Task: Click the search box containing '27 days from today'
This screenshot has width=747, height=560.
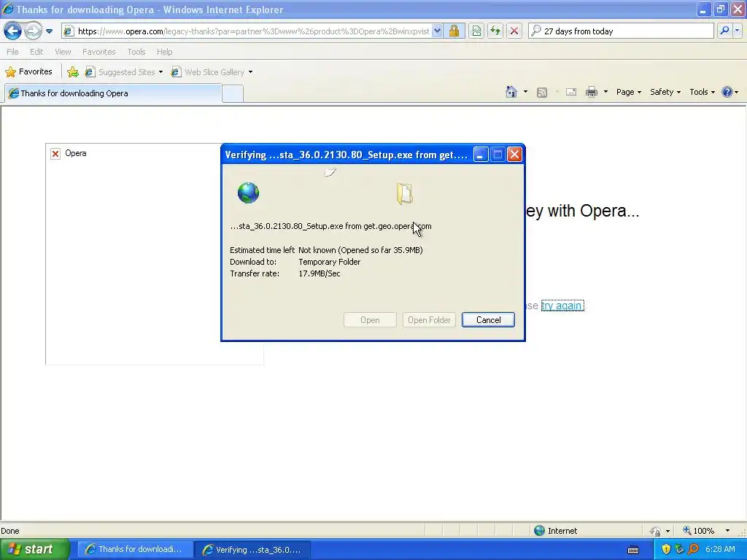Action: tap(621, 31)
